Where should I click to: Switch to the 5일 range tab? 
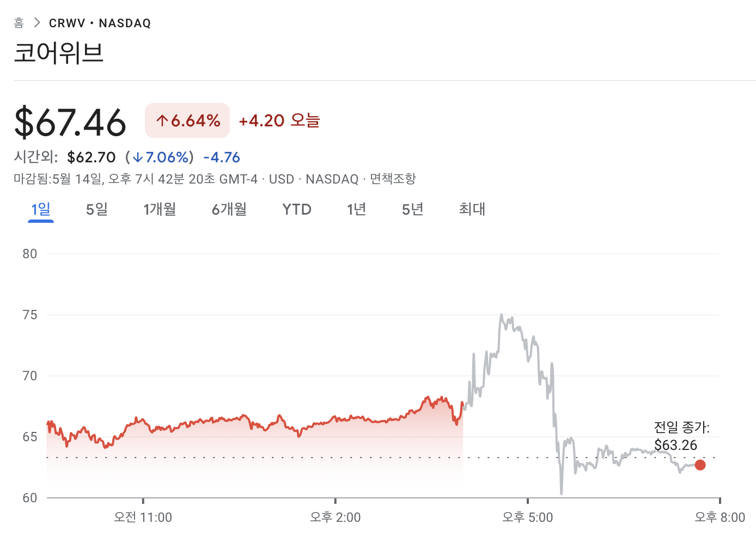coord(97,209)
